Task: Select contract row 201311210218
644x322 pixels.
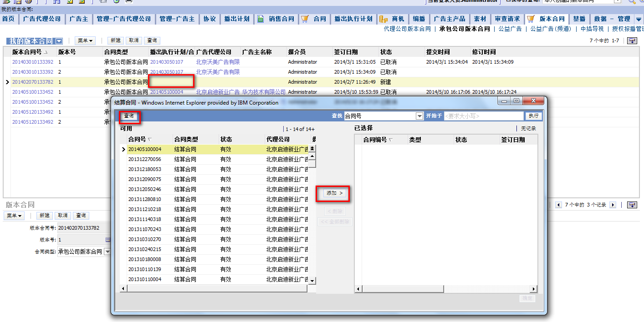Action: (x=218, y=209)
